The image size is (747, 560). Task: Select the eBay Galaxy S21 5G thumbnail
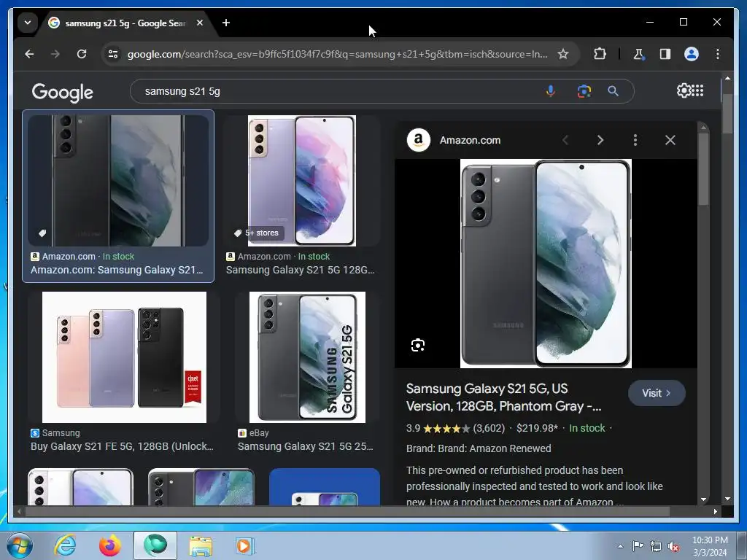pyautogui.click(x=307, y=357)
